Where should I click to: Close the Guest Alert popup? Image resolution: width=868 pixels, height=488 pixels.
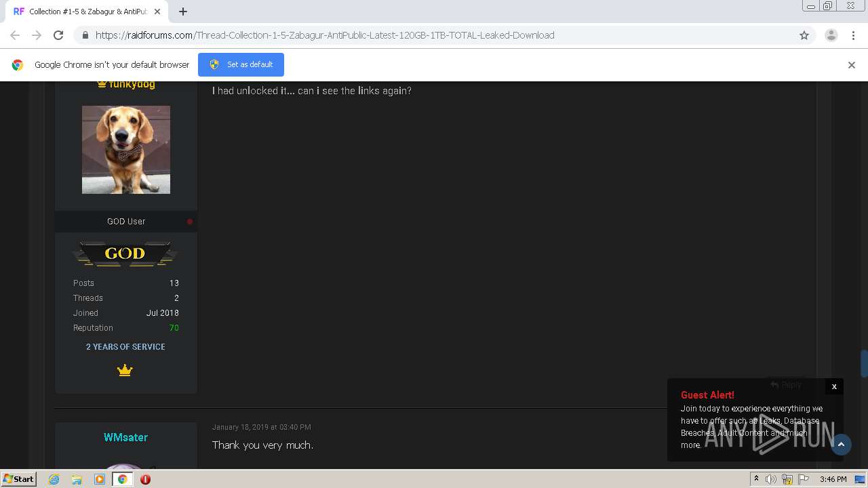pyautogui.click(x=834, y=386)
